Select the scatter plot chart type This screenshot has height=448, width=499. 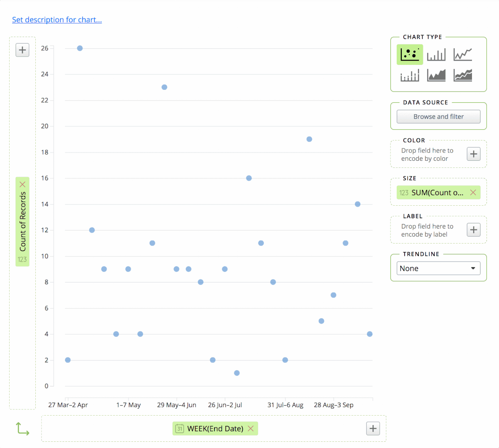[x=410, y=54]
